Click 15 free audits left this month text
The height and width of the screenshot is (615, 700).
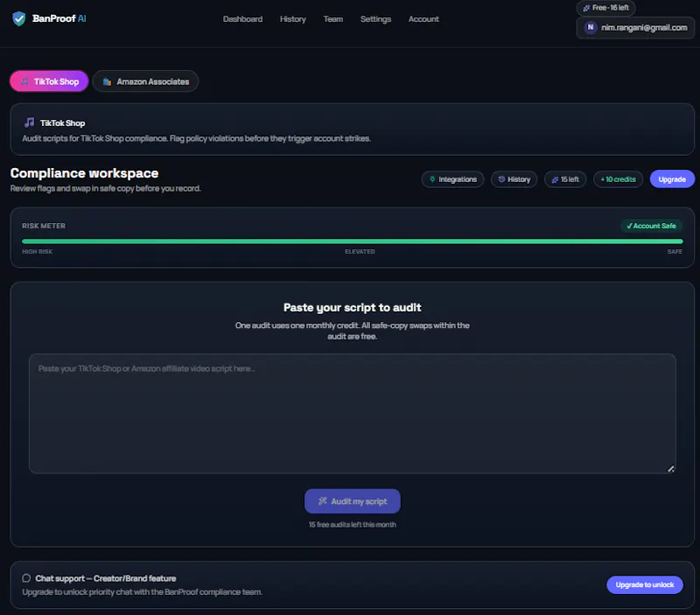click(x=353, y=524)
